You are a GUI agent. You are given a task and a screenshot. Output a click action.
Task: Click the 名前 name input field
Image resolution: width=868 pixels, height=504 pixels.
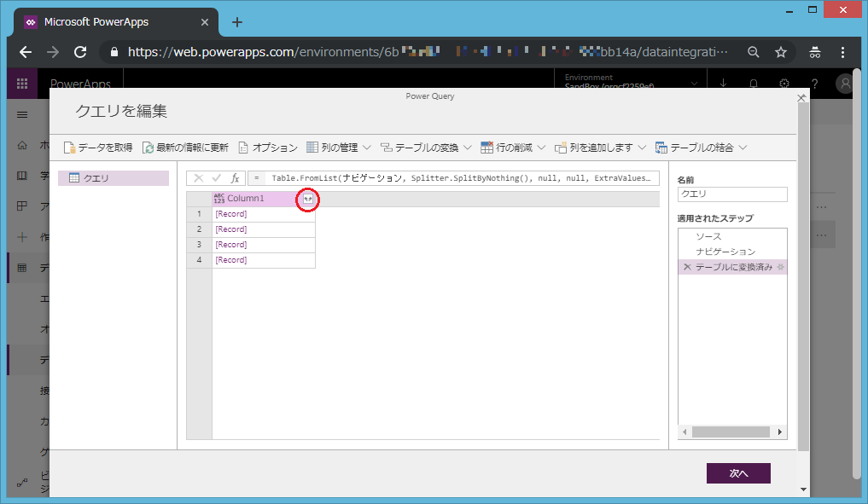731,194
